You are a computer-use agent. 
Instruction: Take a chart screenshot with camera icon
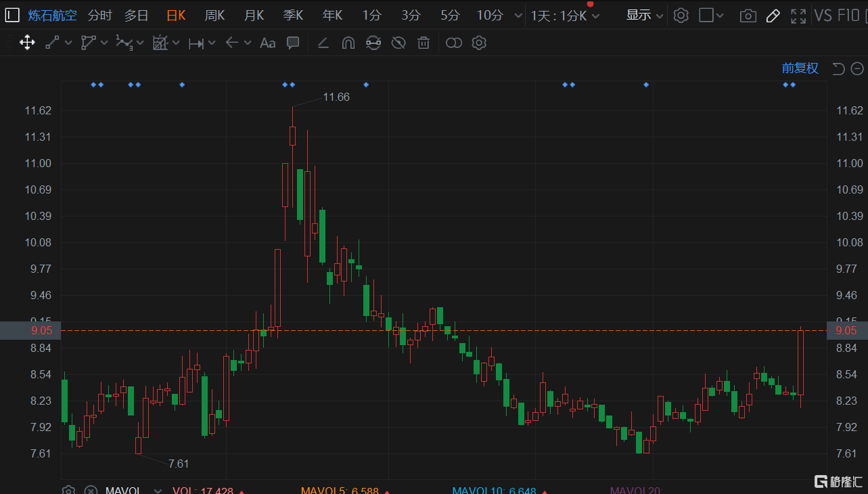point(748,16)
